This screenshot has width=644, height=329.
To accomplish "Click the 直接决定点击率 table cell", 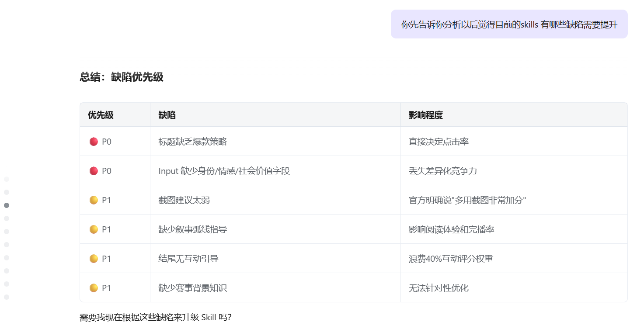I will 439,142.
